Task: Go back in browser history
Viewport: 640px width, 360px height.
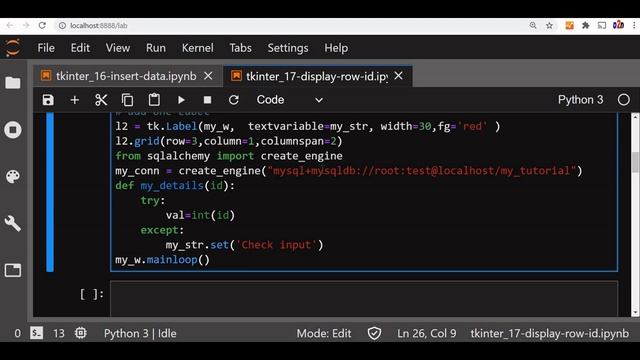Action: coord(10,25)
